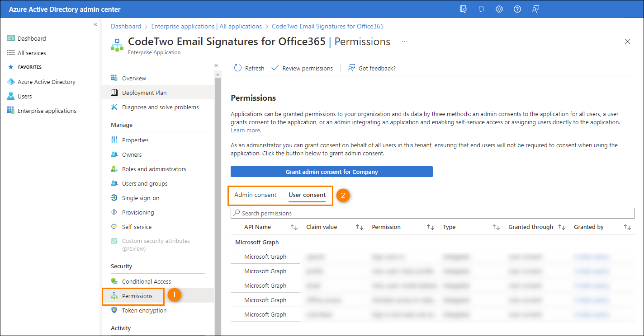This screenshot has height=336, width=644.
Task: Open the help question mark icon
Action: 517,9
